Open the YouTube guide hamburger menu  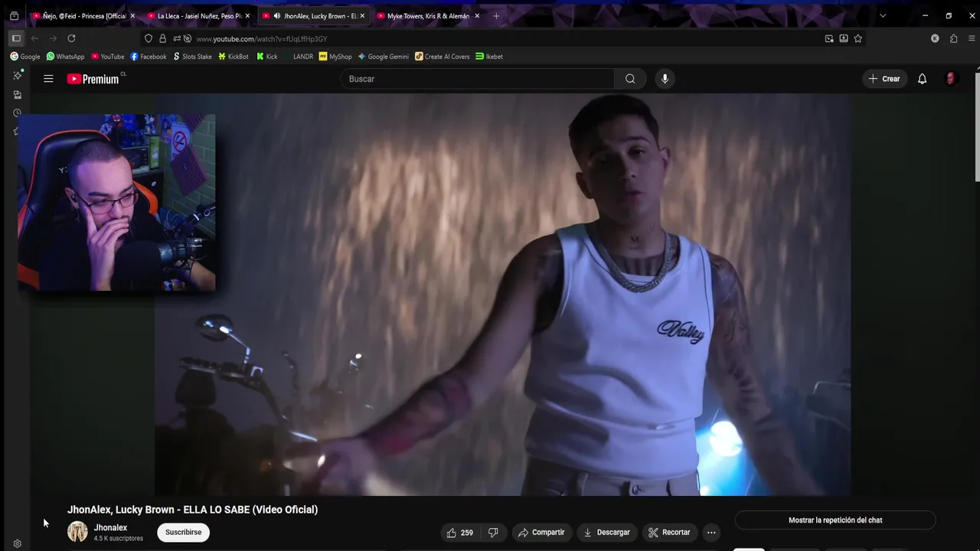pyautogui.click(x=48, y=79)
